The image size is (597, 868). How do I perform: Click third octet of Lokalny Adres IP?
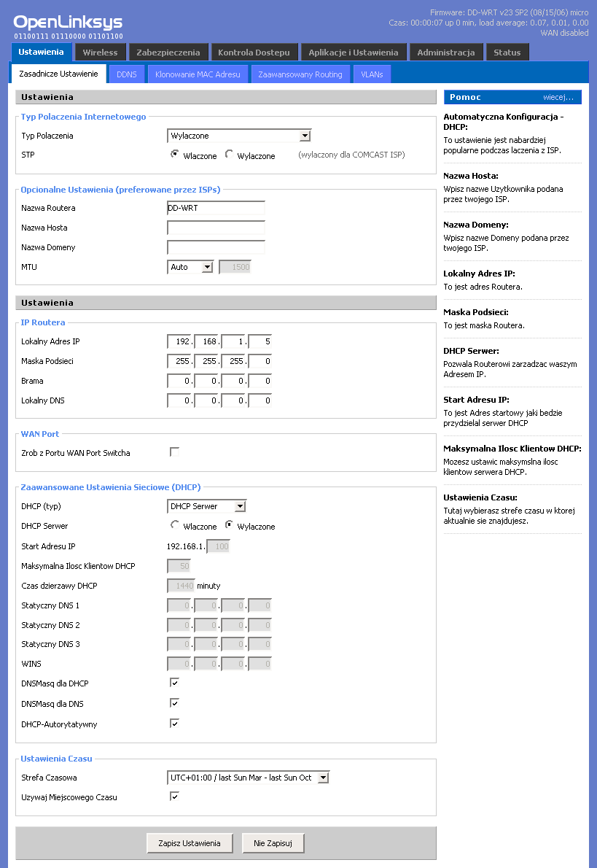coord(233,341)
